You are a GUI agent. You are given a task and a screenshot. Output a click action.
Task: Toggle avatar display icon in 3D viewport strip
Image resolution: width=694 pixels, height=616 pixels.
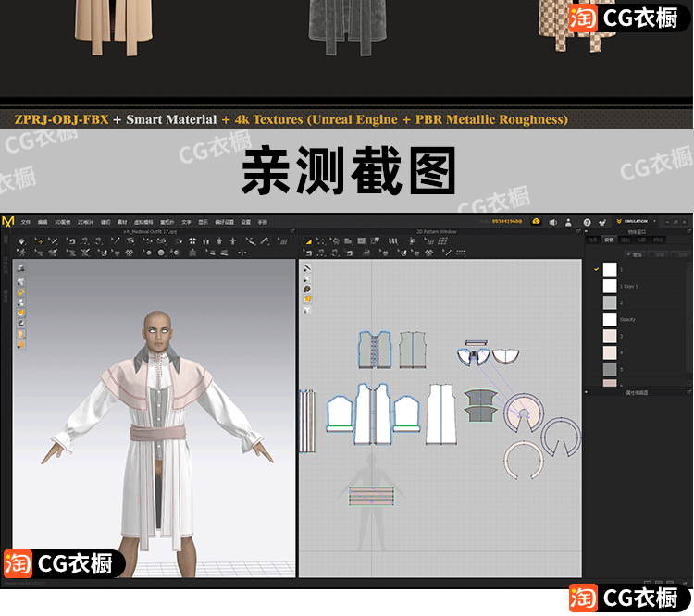click(20, 302)
